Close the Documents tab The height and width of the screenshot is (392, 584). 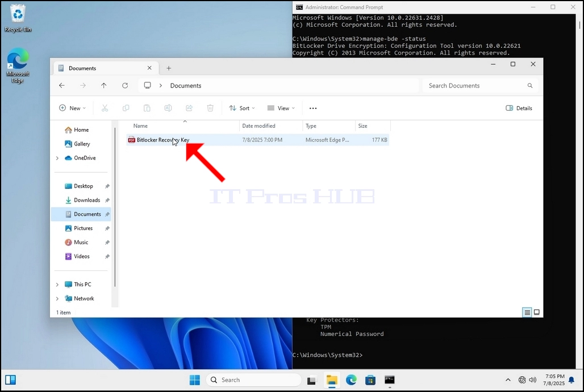(x=149, y=68)
